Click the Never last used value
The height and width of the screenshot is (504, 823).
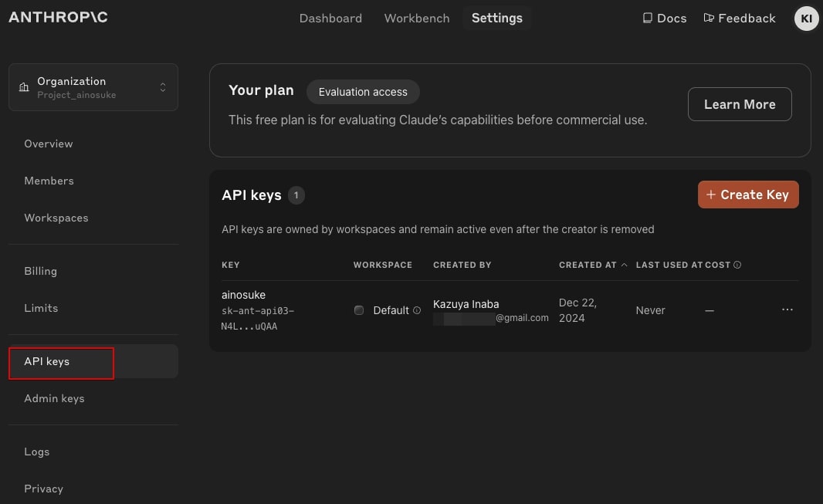[x=650, y=310]
